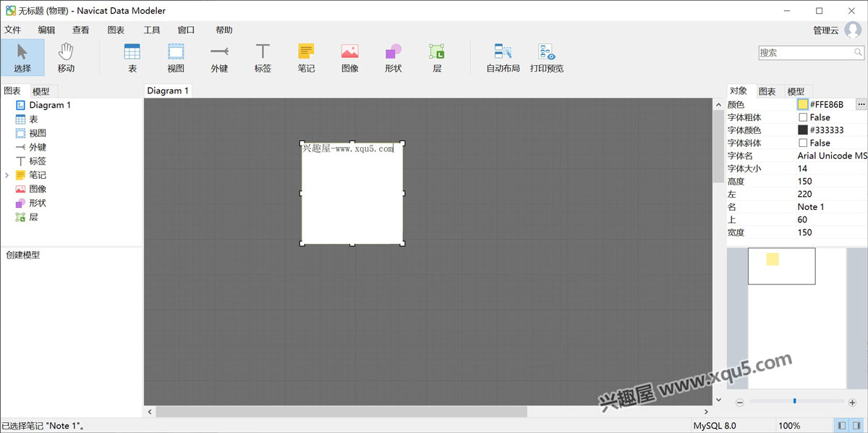Toggle 字体粗体 (bold) checkbox
868x433 pixels.
[x=803, y=117]
